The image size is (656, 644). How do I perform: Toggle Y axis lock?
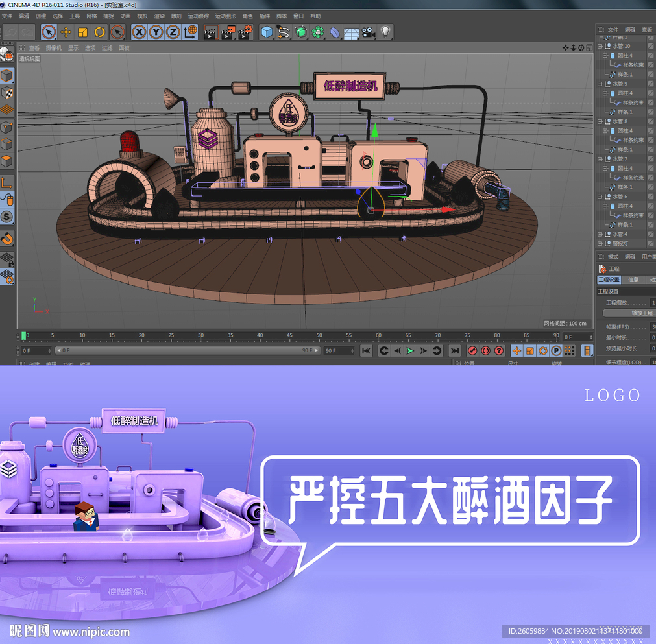[156, 32]
